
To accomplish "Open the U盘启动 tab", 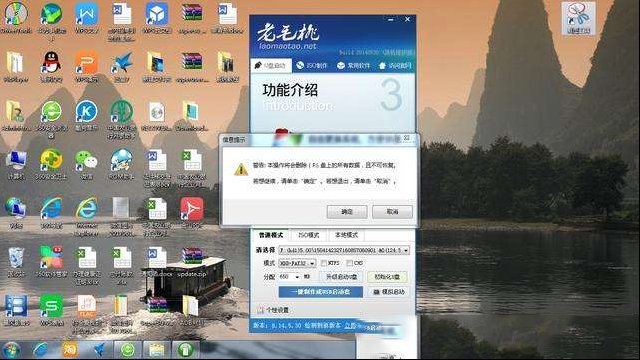I will click(x=270, y=66).
